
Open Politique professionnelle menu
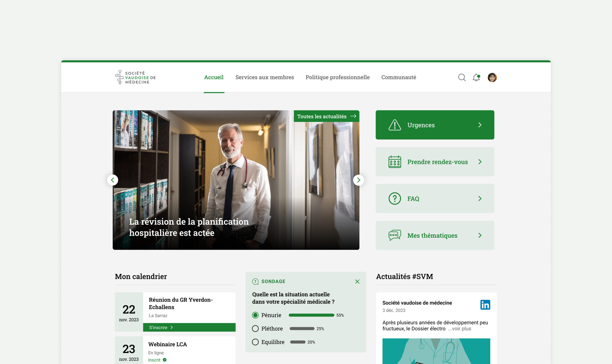338,77
